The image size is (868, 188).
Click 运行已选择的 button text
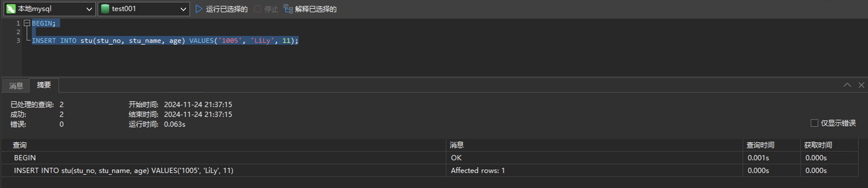tap(226, 9)
